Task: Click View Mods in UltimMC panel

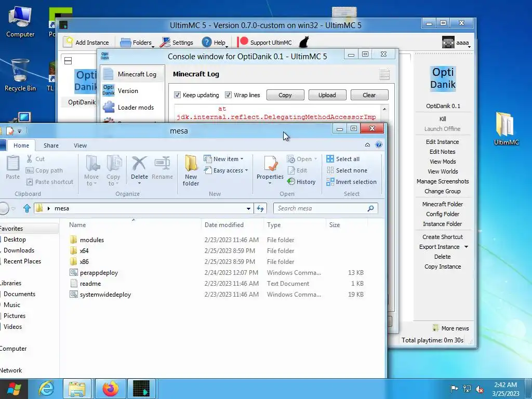Action: 443,162
